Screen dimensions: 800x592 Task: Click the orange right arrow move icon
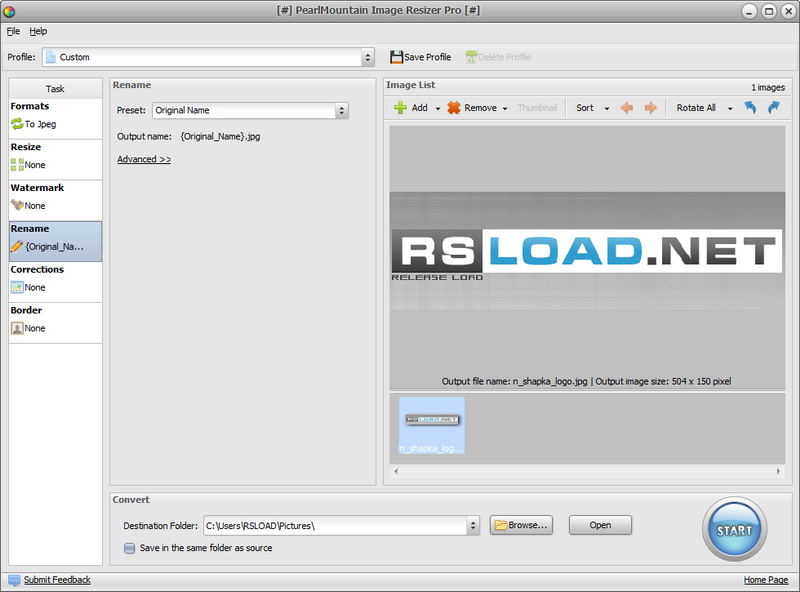651,108
